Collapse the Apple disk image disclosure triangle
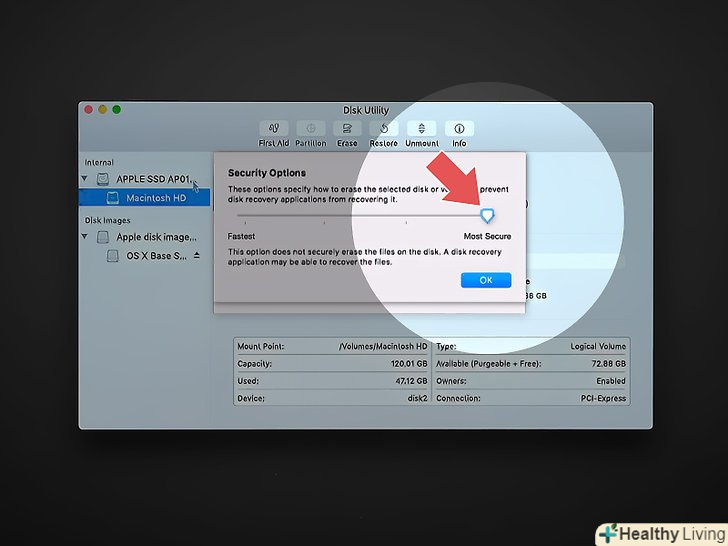Viewport: 728px width, 546px height. click(x=84, y=236)
